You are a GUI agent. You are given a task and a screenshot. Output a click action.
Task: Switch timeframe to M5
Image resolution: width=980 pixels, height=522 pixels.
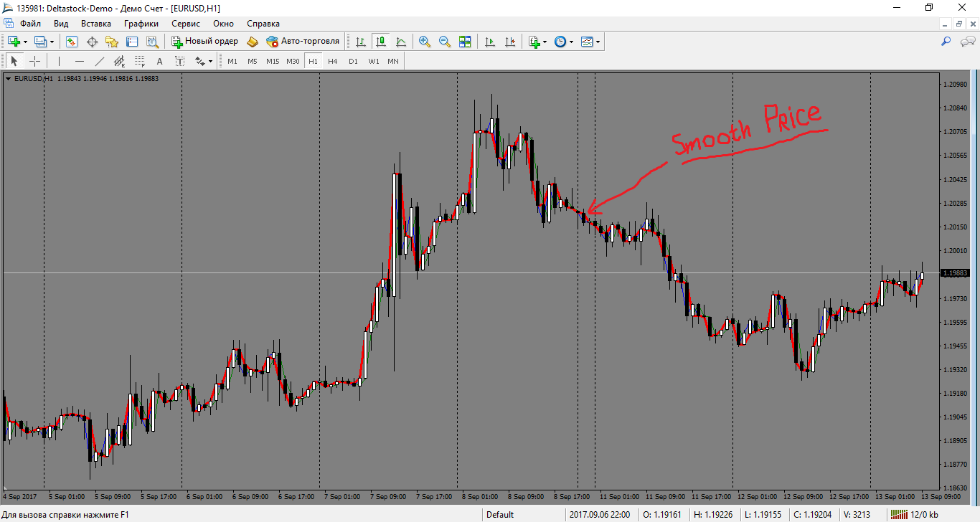click(253, 61)
